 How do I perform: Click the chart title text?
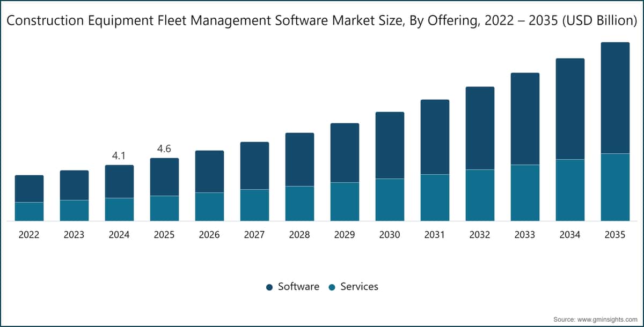tap(322, 21)
